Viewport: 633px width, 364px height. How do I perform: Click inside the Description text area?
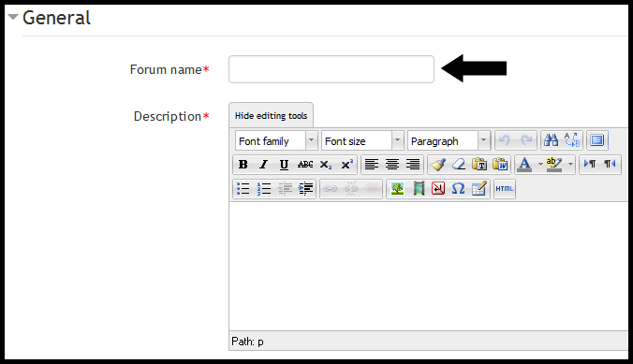428,267
